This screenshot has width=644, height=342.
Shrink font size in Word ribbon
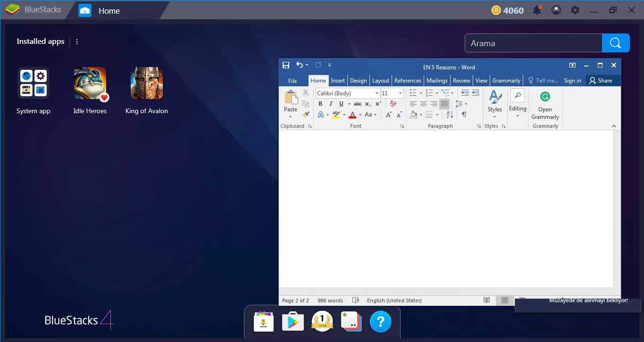pyautogui.click(x=399, y=115)
